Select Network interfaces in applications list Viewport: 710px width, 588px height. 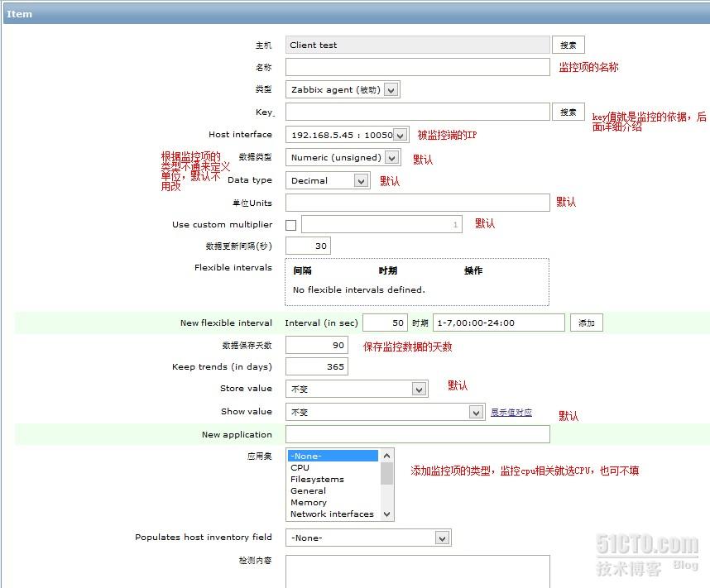(x=333, y=514)
